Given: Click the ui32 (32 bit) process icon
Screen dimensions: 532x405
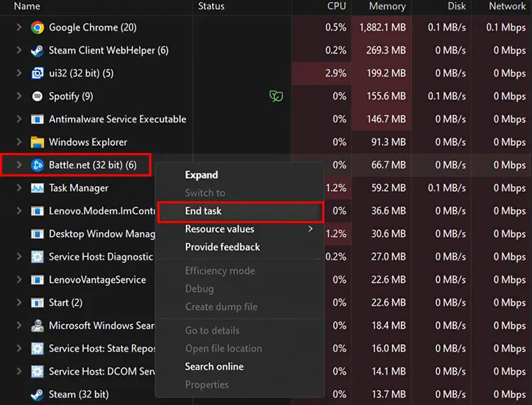Looking at the screenshot, I should pyautogui.click(x=38, y=73).
